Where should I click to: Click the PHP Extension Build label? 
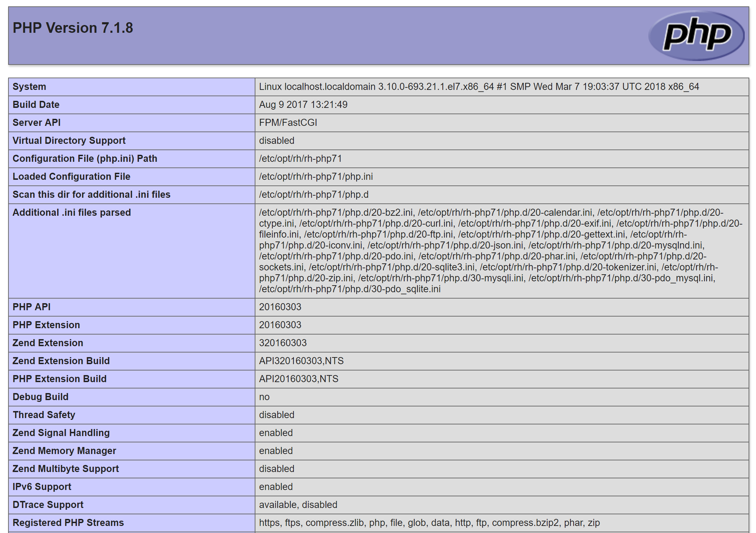click(59, 379)
